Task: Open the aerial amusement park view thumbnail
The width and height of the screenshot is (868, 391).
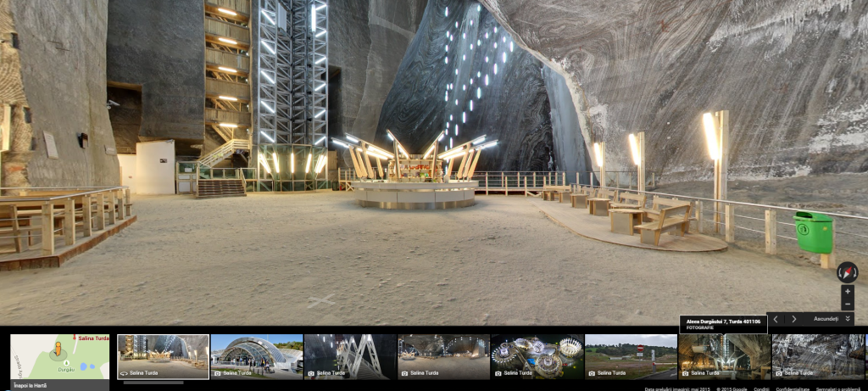Action: [x=537, y=357]
